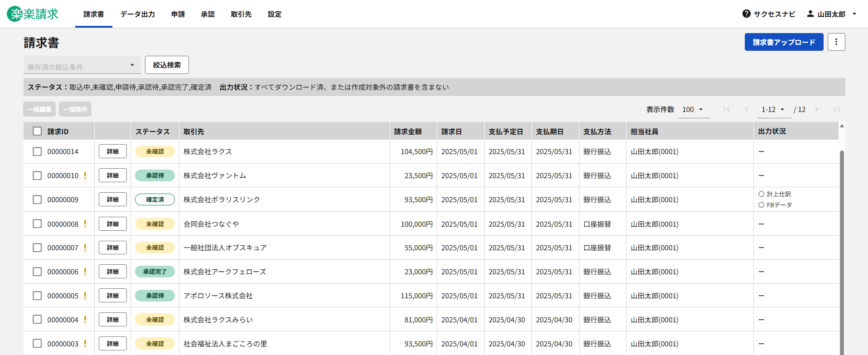Go to the next page arrow
Image resolution: width=868 pixels, height=355 pixels.
[x=816, y=109]
